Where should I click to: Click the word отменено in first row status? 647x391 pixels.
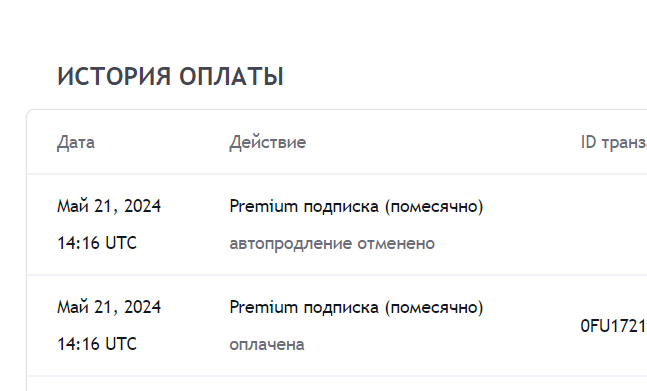click(x=396, y=243)
